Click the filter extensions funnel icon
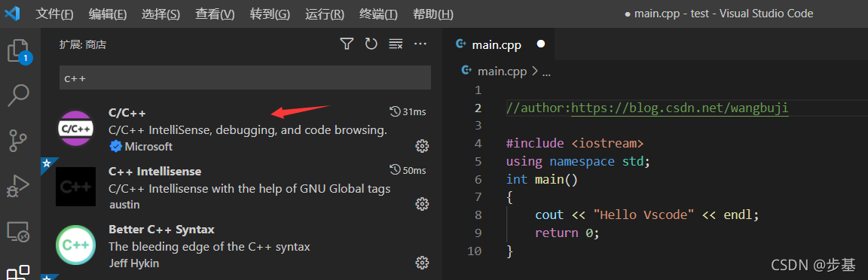868x280 pixels. pos(347,44)
